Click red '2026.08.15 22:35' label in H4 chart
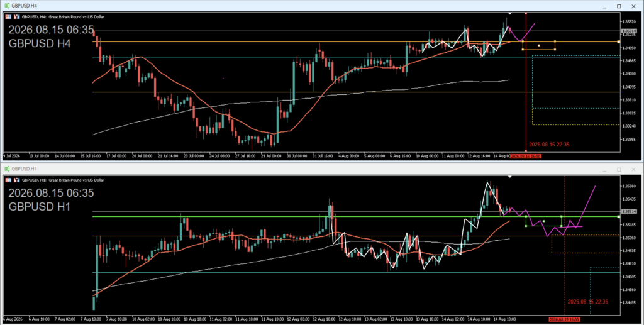 click(549, 145)
